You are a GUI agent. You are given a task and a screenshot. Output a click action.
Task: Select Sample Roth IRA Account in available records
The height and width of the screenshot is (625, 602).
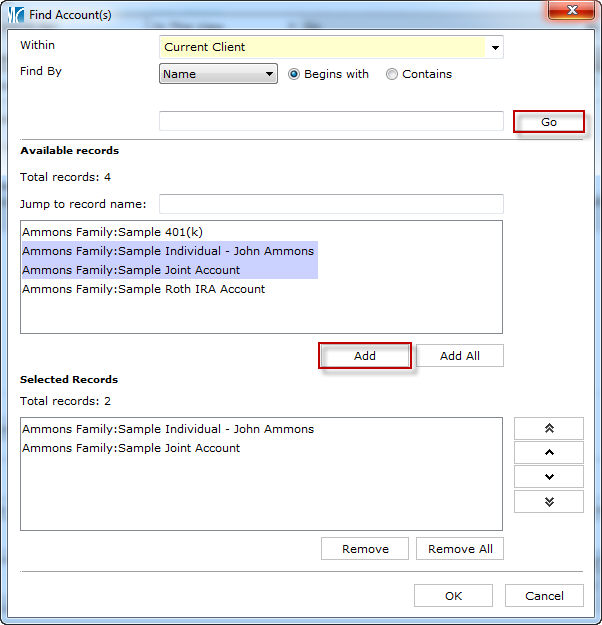143,289
